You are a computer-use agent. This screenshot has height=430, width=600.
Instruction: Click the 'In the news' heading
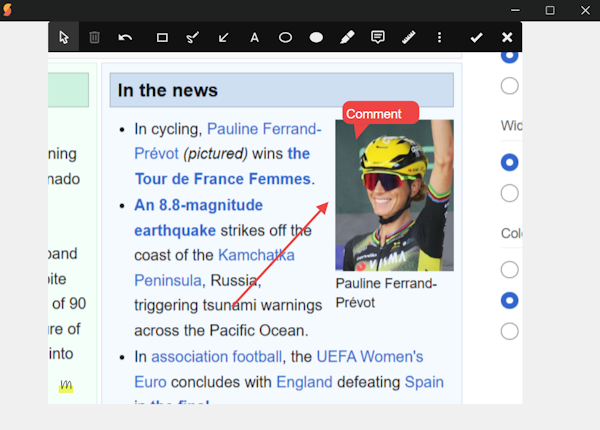coord(168,90)
